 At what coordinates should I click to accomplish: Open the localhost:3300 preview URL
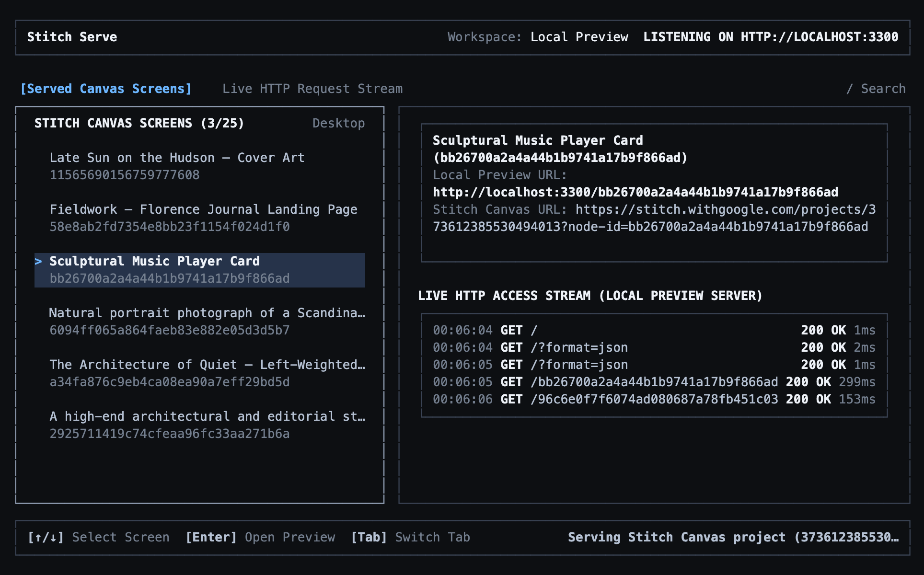[635, 192]
